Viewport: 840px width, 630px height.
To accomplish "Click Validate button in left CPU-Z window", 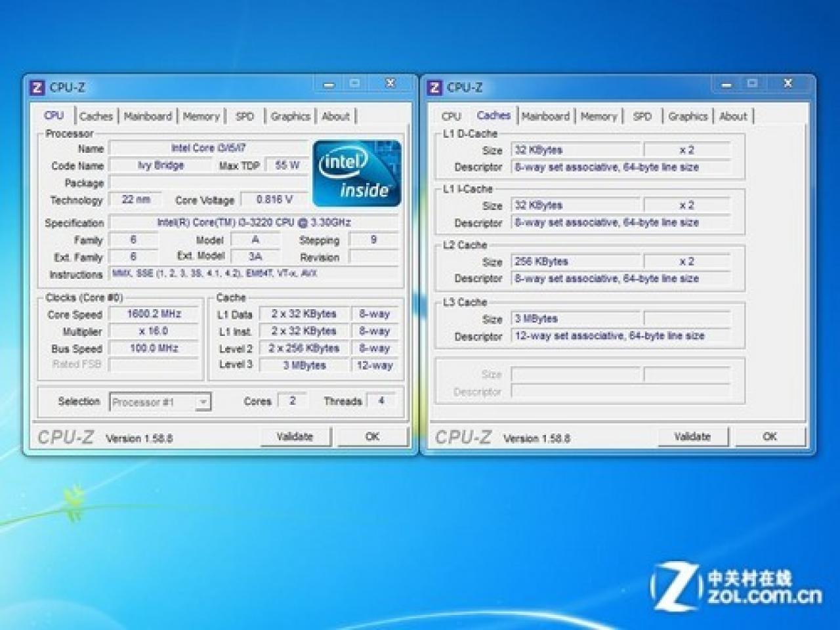I will pyautogui.click(x=295, y=436).
